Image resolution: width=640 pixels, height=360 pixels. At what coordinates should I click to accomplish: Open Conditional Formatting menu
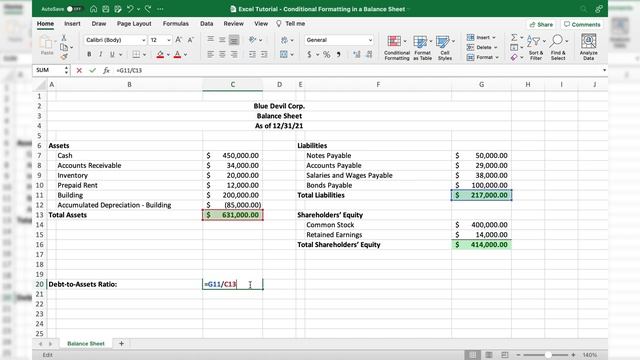click(397, 48)
